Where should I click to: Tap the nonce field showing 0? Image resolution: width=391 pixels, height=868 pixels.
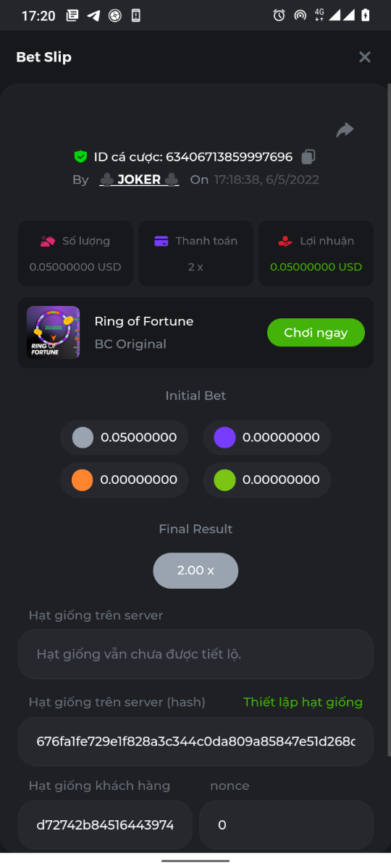(x=286, y=825)
